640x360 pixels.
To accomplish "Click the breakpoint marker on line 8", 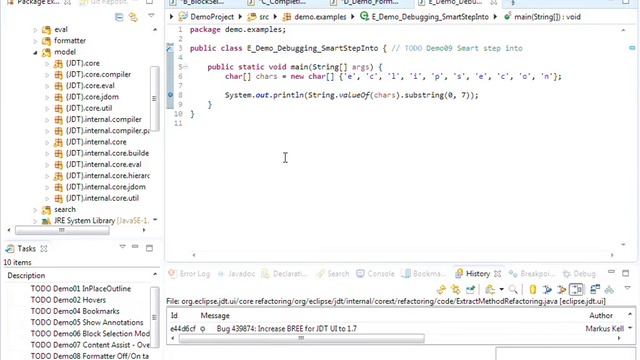I will tap(170, 95).
